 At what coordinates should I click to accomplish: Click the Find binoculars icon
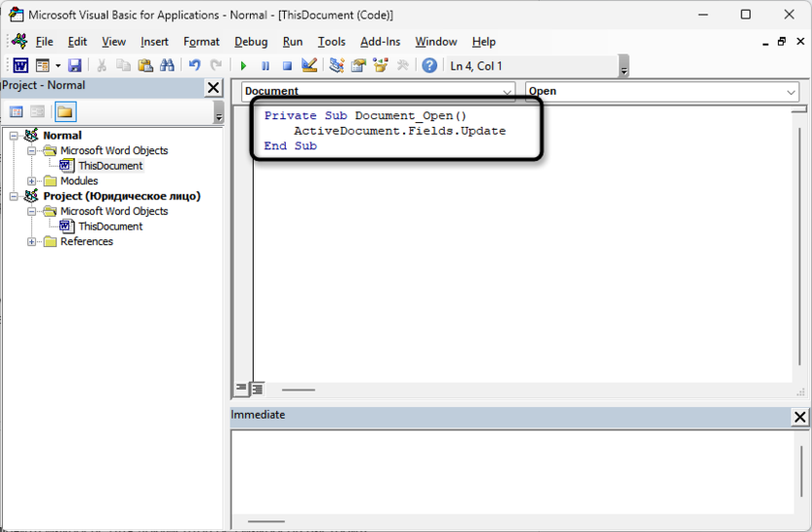pyautogui.click(x=167, y=65)
